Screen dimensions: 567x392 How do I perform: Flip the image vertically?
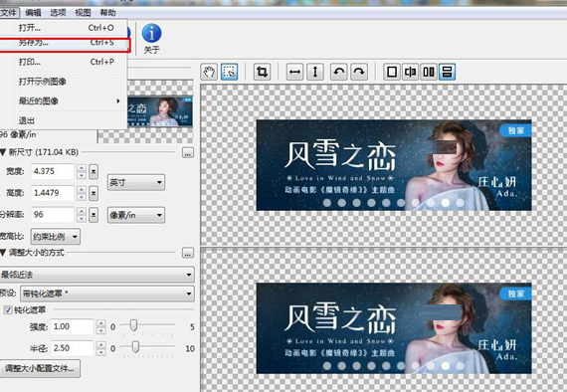pos(315,72)
